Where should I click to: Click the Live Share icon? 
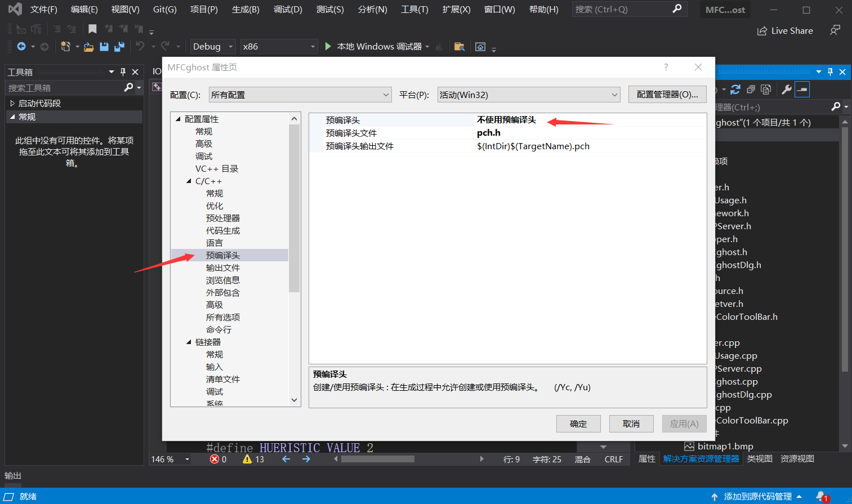[762, 31]
